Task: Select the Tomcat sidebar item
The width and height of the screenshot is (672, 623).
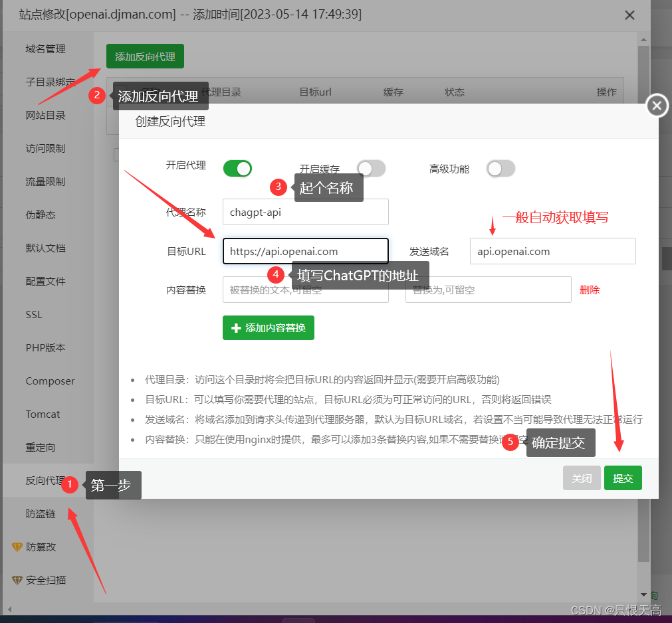Action: click(x=43, y=414)
